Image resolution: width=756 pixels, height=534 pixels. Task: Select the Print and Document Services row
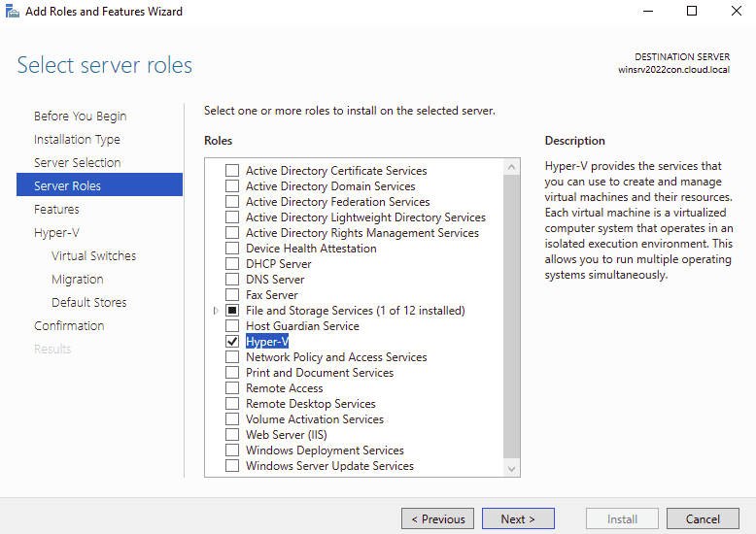click(320, 373)
